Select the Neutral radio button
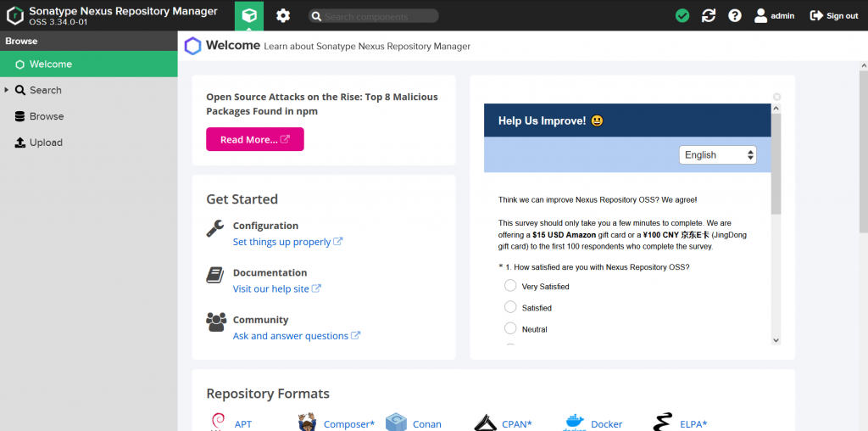The image size is (868, 431). pyautogui.click(x=510, y=328)
